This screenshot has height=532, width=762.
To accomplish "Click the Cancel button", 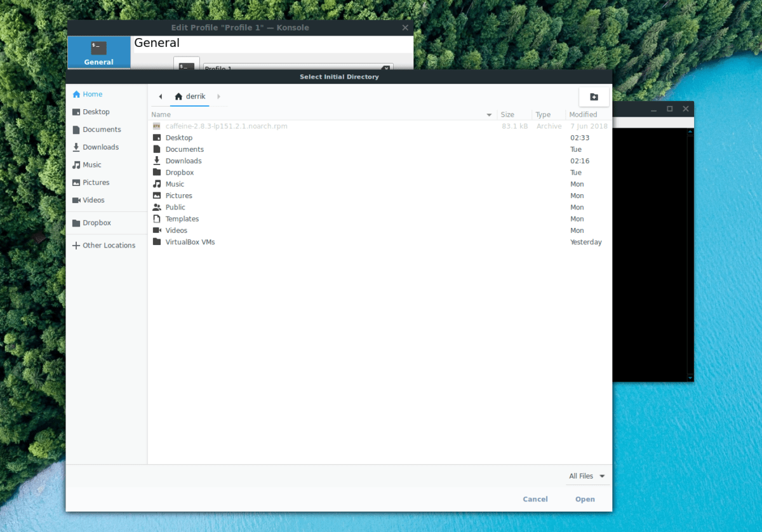I will (535, 499).
